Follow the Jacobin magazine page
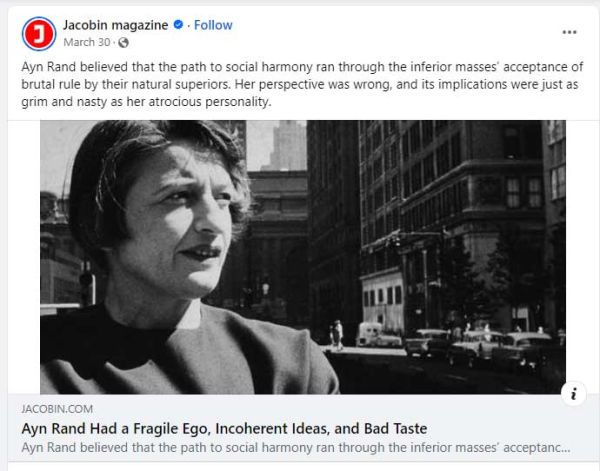The height and width of the screenshot is (471, 600). [x=213, y=25]
